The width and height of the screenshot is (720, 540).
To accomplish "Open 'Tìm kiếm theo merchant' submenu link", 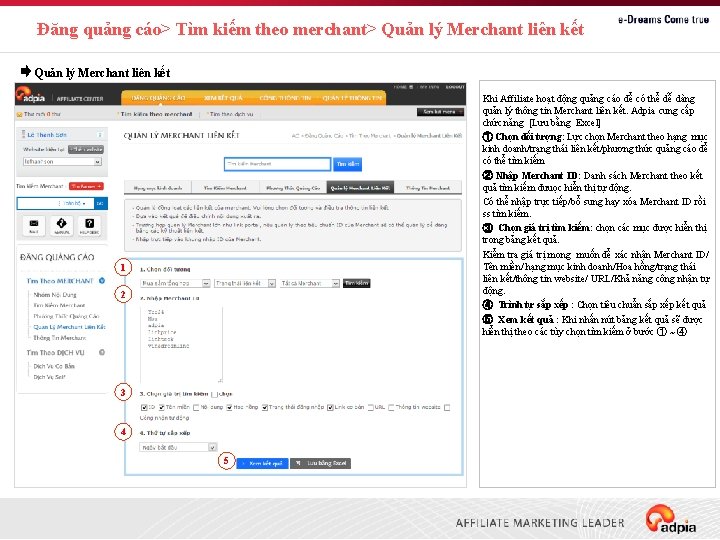I will tap(157, 114).
